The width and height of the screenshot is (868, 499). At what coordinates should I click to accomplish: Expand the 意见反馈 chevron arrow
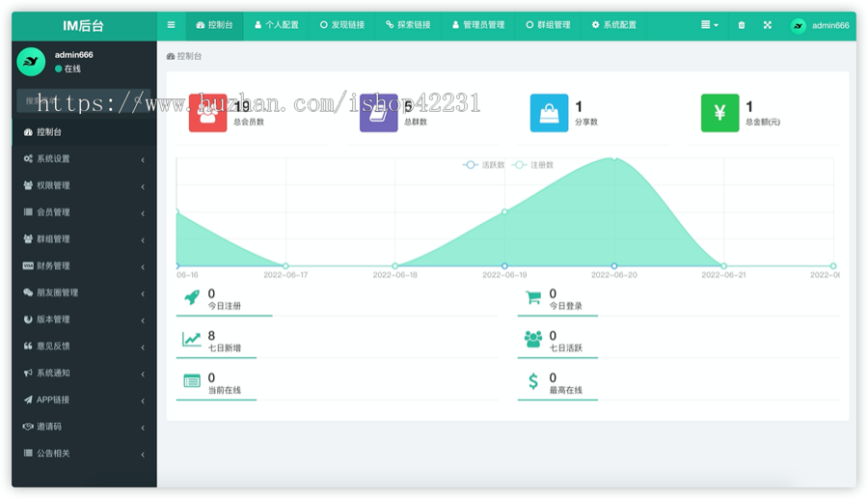pyautogui.click(x=143, y=347)
